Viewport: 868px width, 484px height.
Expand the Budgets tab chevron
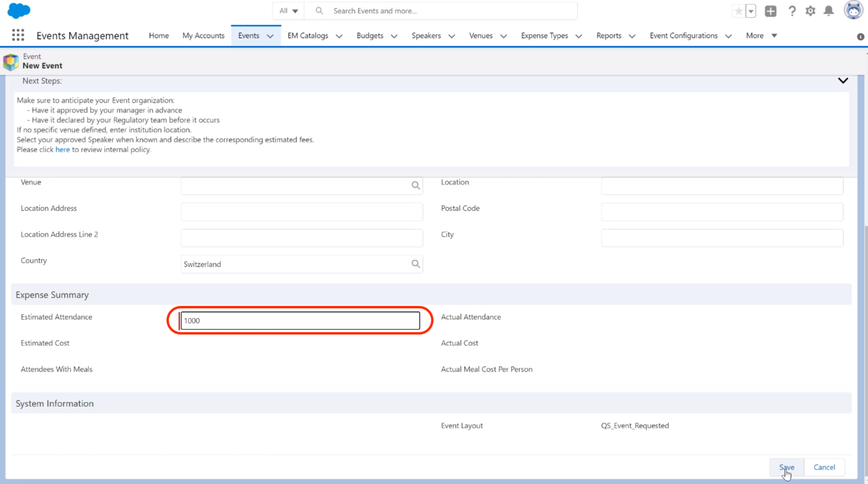click(394, 36)
